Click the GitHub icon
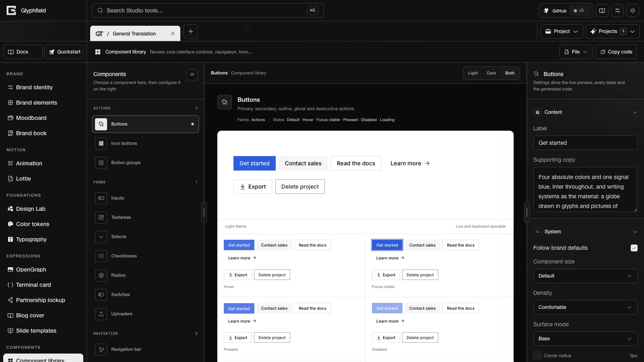Image resolution: width=644 pixels, height=362 pixels. tap(546, 11)
